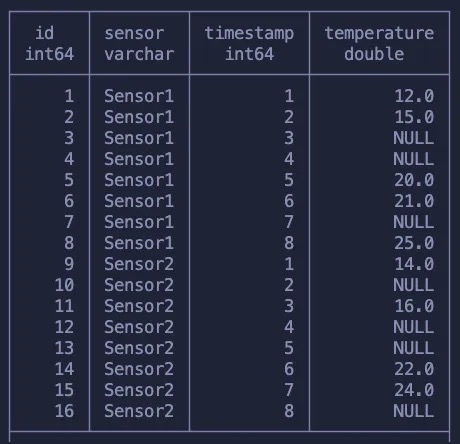Select the 15.0 temperature cell
This screenshot has height=444, width=460.
coord(414,117)
